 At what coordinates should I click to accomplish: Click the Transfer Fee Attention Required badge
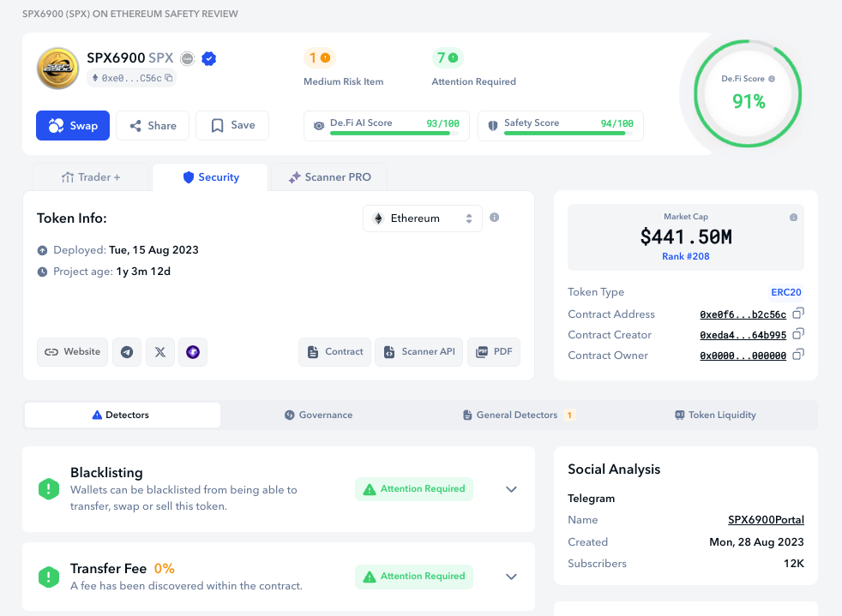(x=414, y=577)
